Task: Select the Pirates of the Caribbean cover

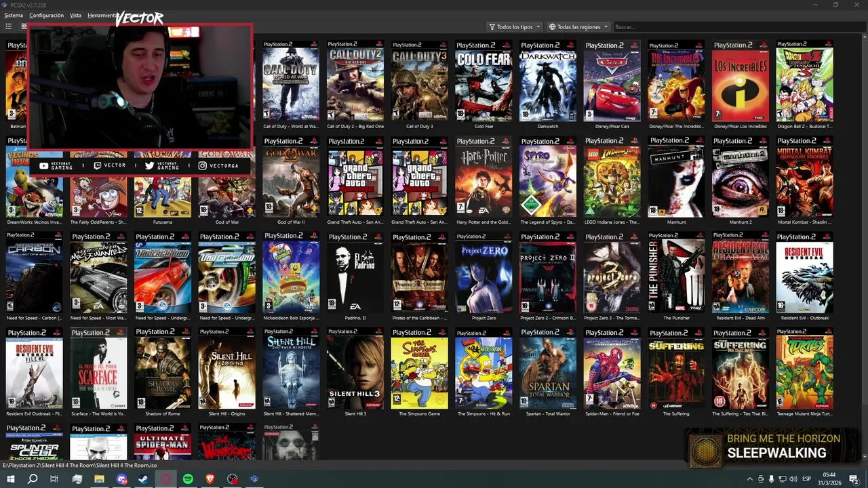Action: (419, 272)
